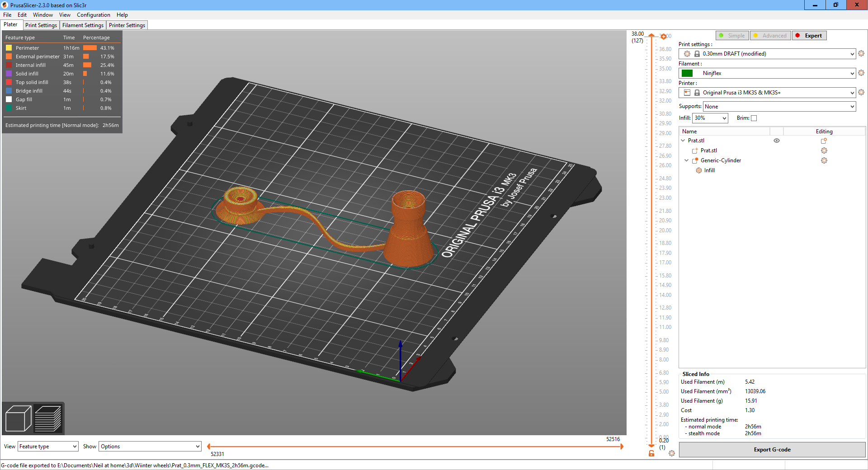This screenshot has width=868, height=470.
Task: Edit printer preset gear icon
Action: click(861, 92)
